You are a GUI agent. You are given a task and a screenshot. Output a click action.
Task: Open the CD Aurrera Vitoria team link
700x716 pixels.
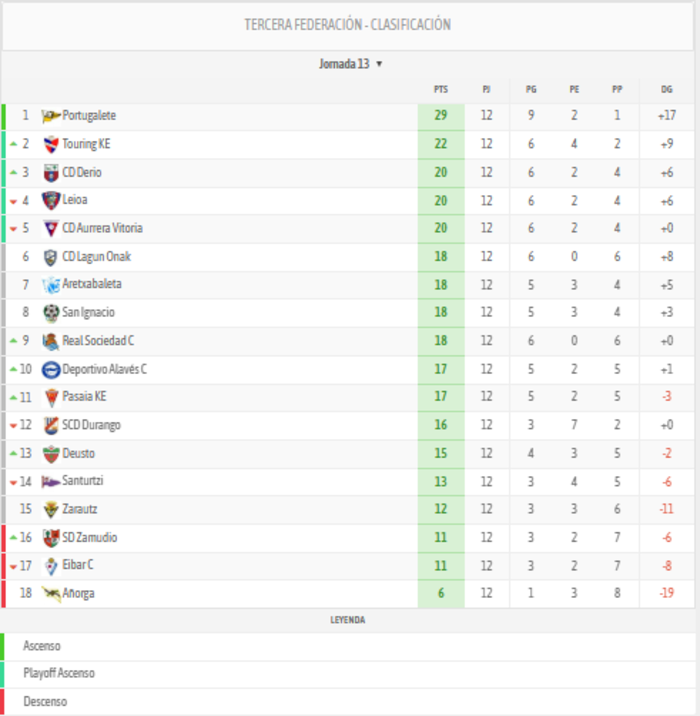click(102, 228)
